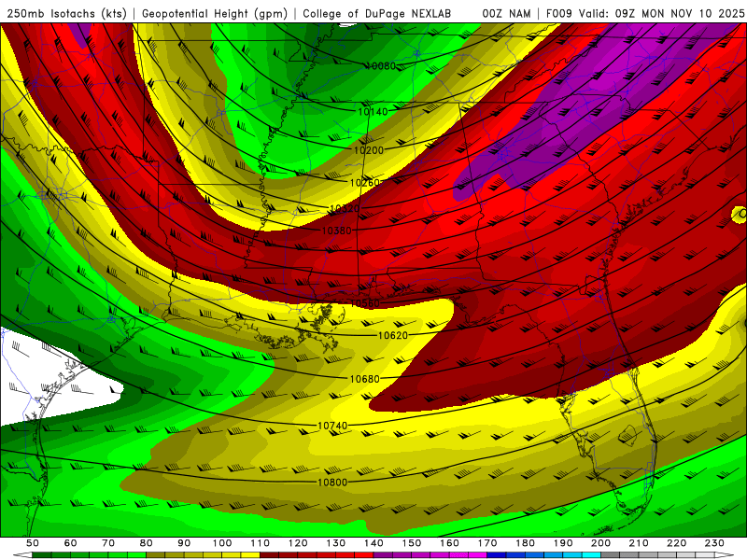Click the 120 value on the color scale

(x=298, y=543)
